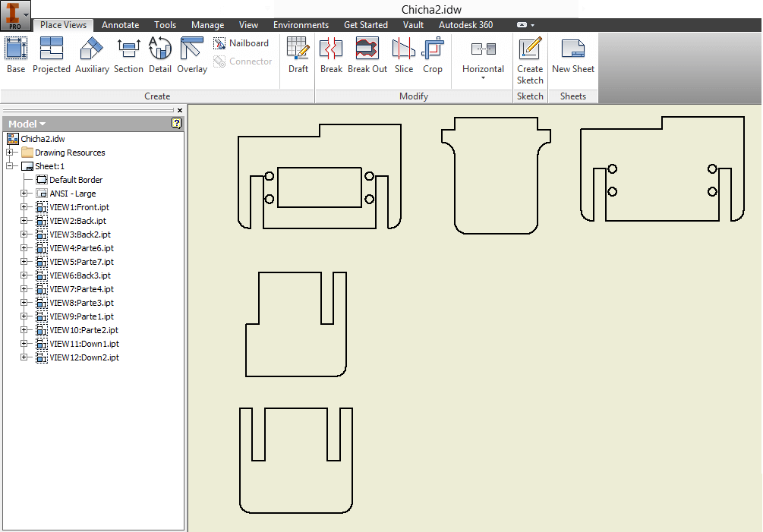Select the top-middle tapered part view
763x532 pixels.
(x=496, y=175)
